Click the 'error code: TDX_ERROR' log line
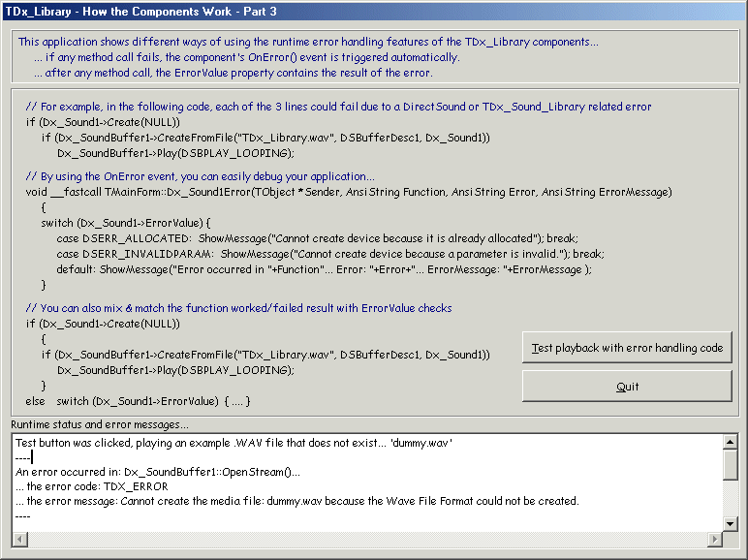The height and width of the screenshot is (560, 748). [92, 486]
